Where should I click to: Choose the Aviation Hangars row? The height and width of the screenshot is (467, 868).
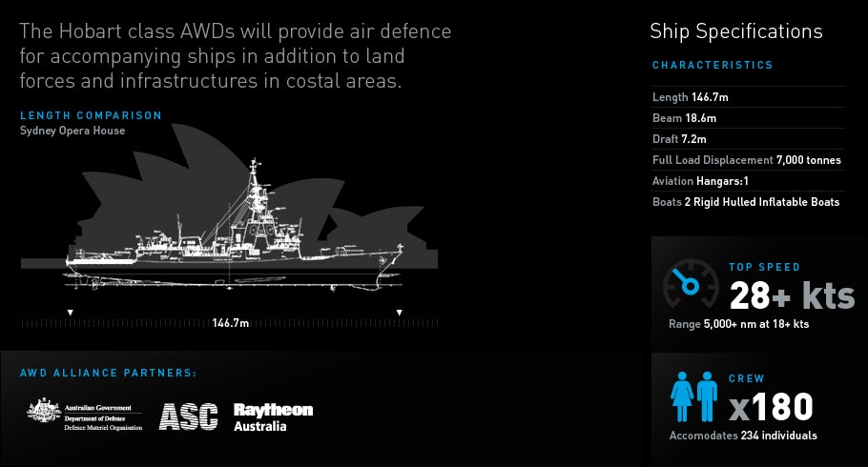(x=700, y=181)
